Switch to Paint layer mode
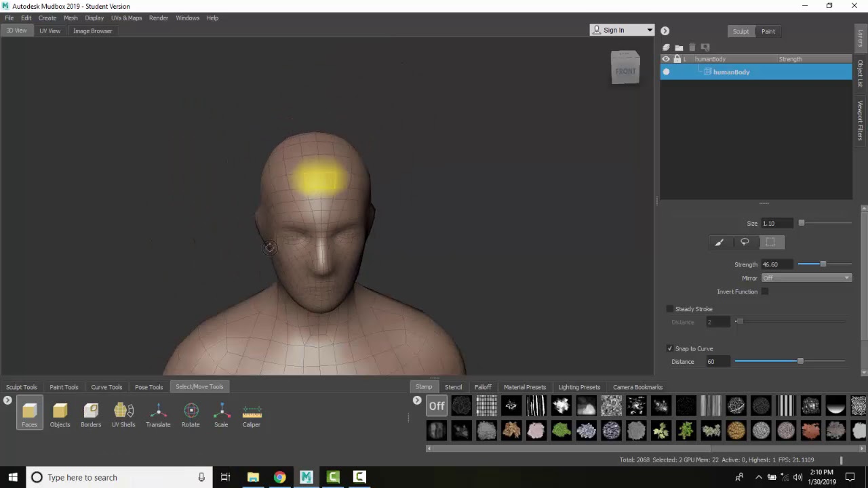This screenshot has width=868, height=488. [768, 31]
